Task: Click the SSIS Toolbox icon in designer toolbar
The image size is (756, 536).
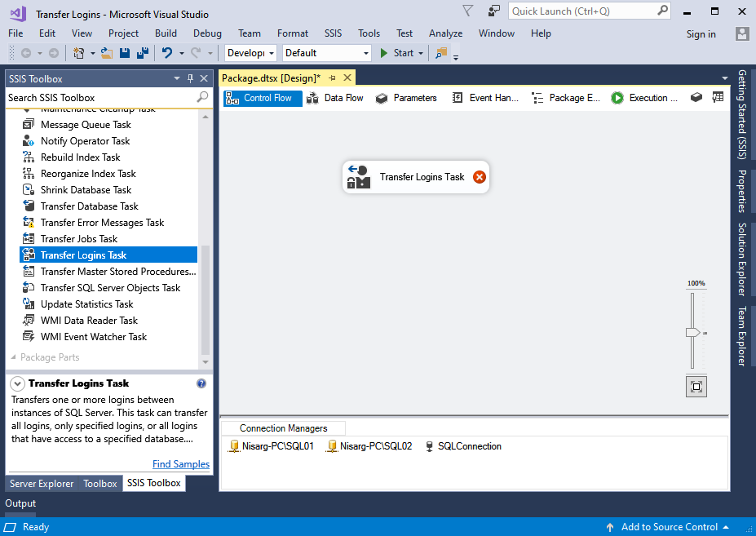Action: click(696, 97)
